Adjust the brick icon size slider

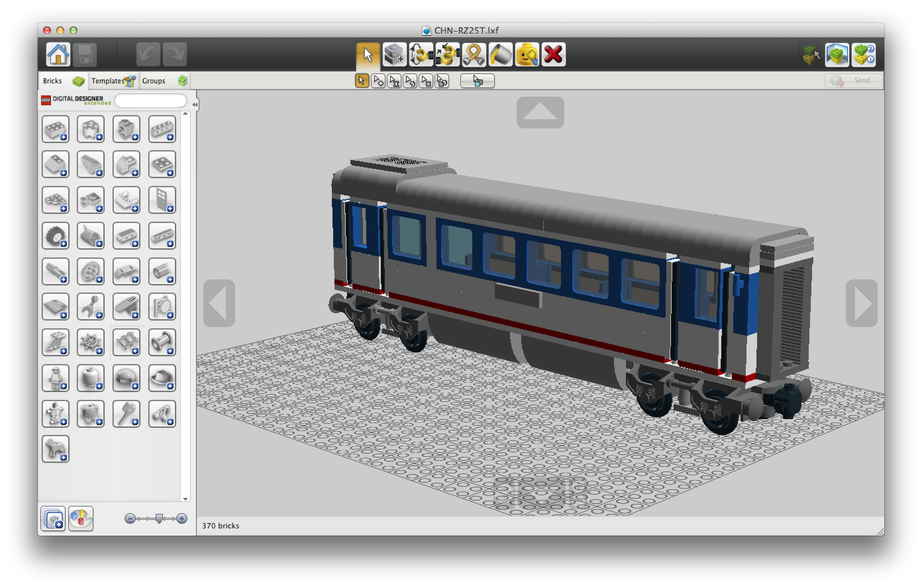click(159, 519)
